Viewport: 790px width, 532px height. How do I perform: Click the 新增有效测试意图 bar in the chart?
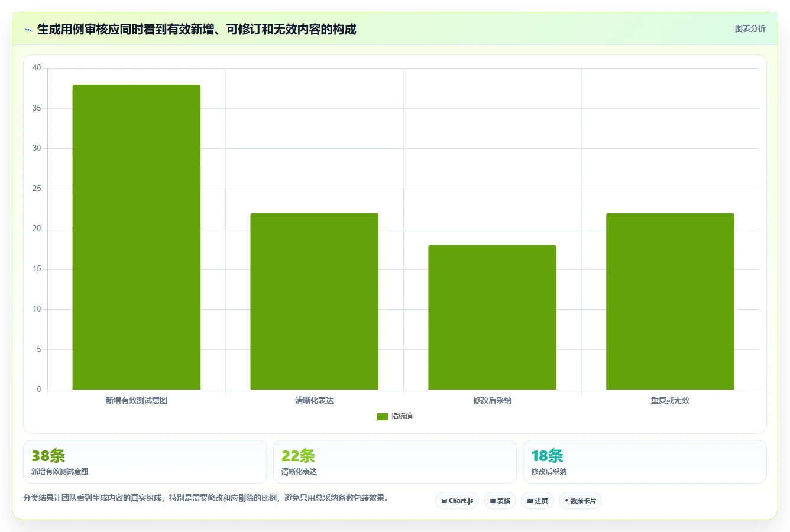click(137, 237)
